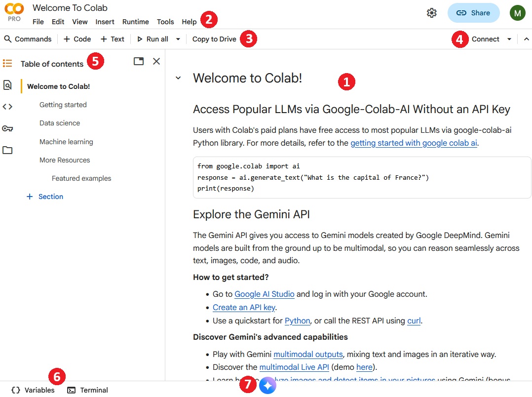Click the Explore the Gemini API heading
Viewport: 532px width, 397px height.
251,214
